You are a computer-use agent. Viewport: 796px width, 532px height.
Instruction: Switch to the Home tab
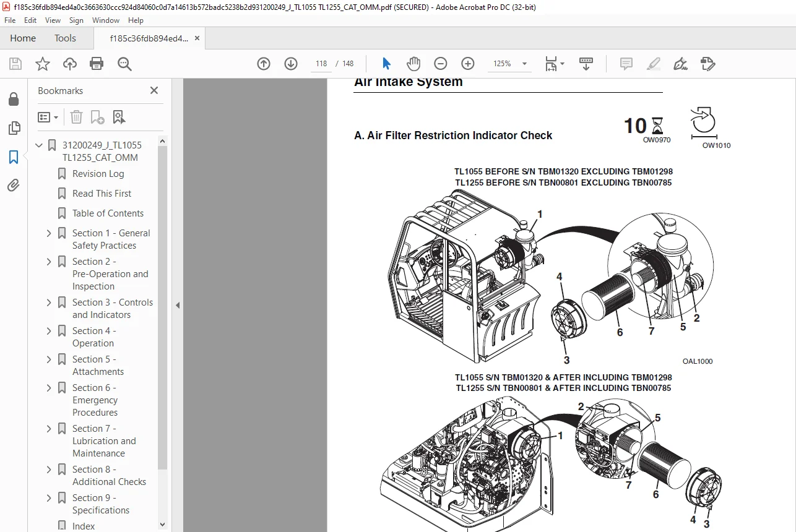pos(23,38)
